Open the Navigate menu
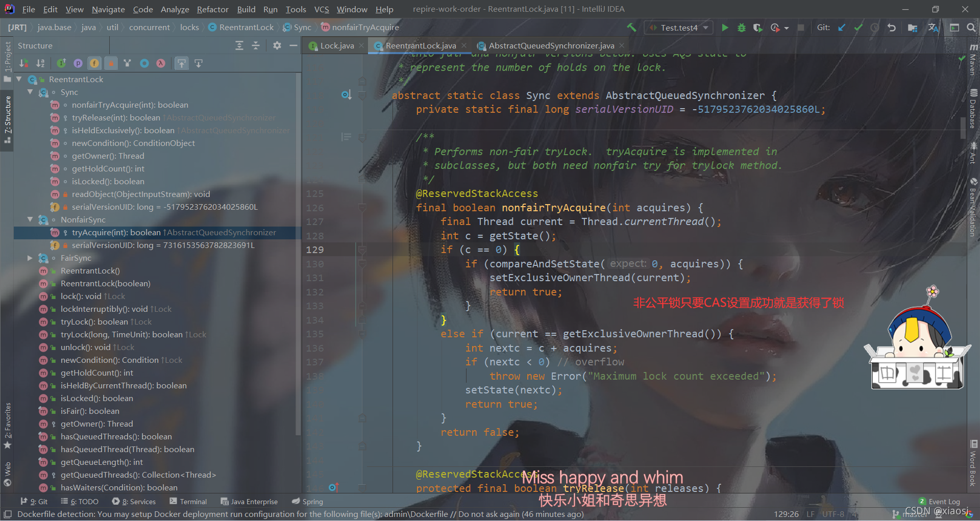The height and width of the screenshot is (521, 980). pyautogui.click(x=108, y=9)
